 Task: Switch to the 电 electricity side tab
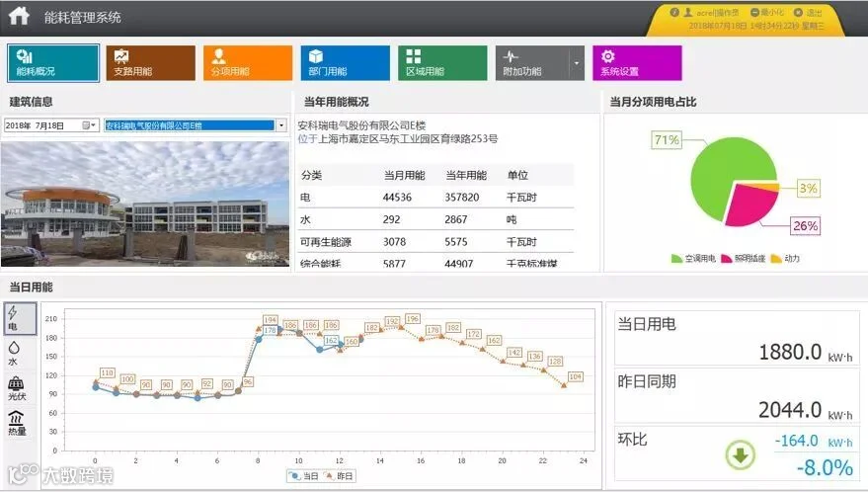tap(20, 318)
